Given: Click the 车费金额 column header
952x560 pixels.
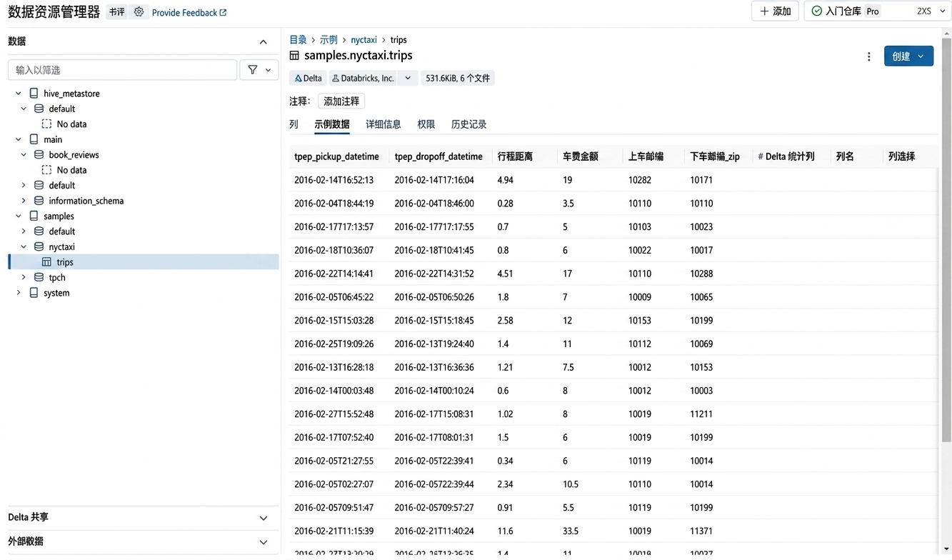Looking at the screenshot, I should [581, 156].
